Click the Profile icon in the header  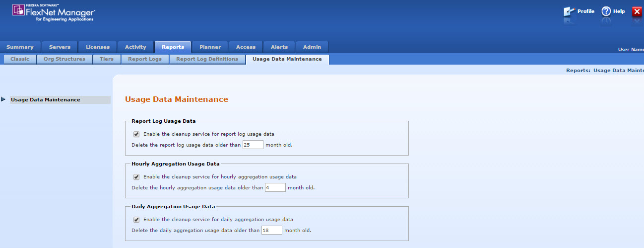pos(569,12)
